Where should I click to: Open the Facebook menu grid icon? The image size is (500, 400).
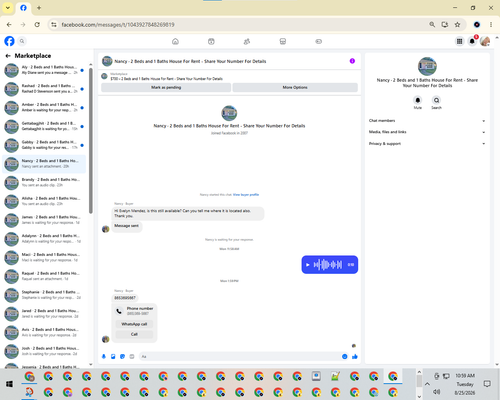(459, 41)
